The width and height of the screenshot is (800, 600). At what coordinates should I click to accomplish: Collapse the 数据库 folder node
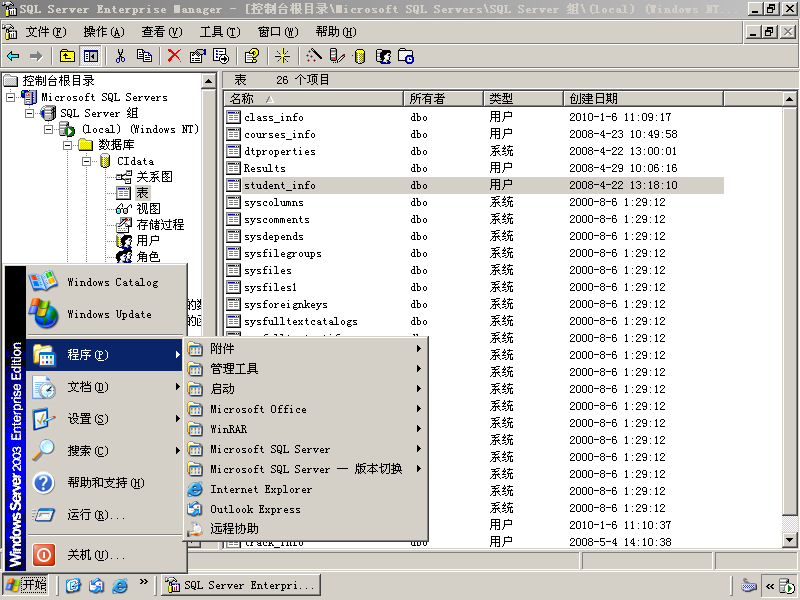pyautogui.click(x=68, y=145)
